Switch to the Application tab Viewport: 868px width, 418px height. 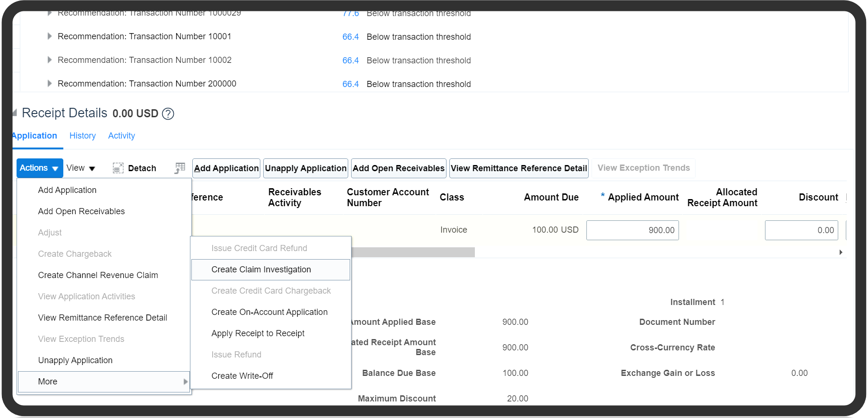click(x=34, y=136)
